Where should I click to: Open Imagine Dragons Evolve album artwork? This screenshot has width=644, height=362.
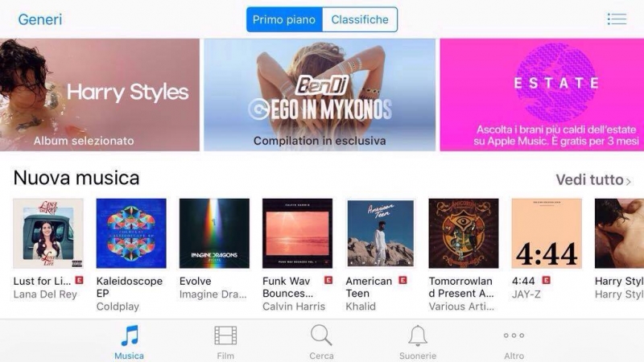pos(214,233)
